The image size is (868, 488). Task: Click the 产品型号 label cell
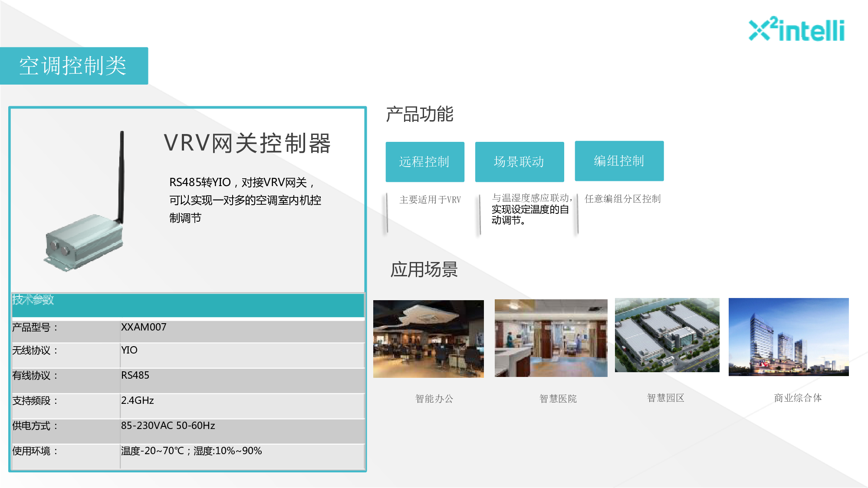tap(66, 331)
